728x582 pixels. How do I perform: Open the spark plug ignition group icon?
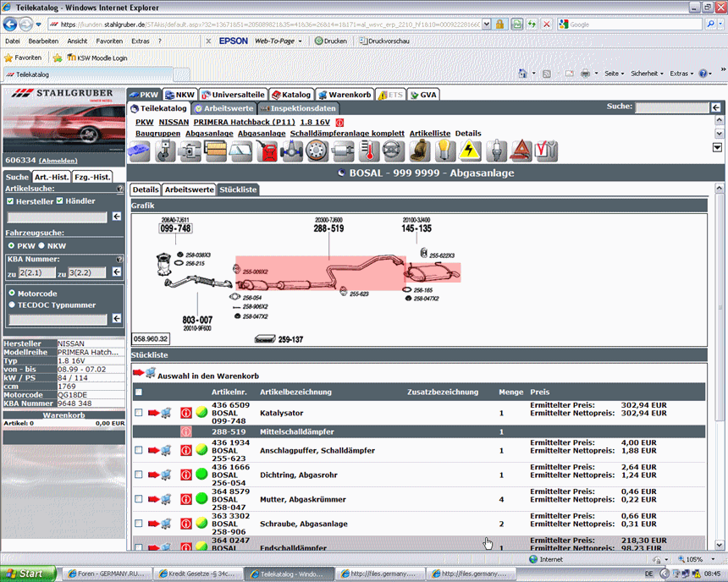[495, 151]
